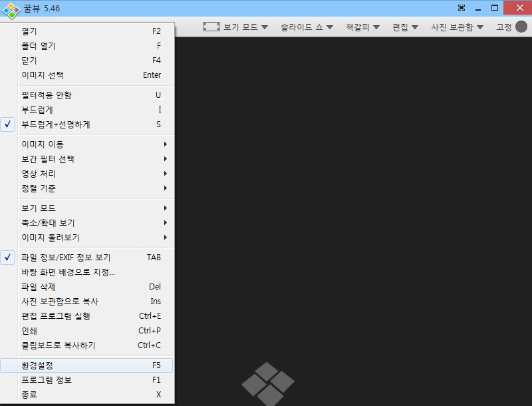This screenshot has height=406, width=532.
Task: Choose 이미지 선택 menu entry
Action: [87, 75]
